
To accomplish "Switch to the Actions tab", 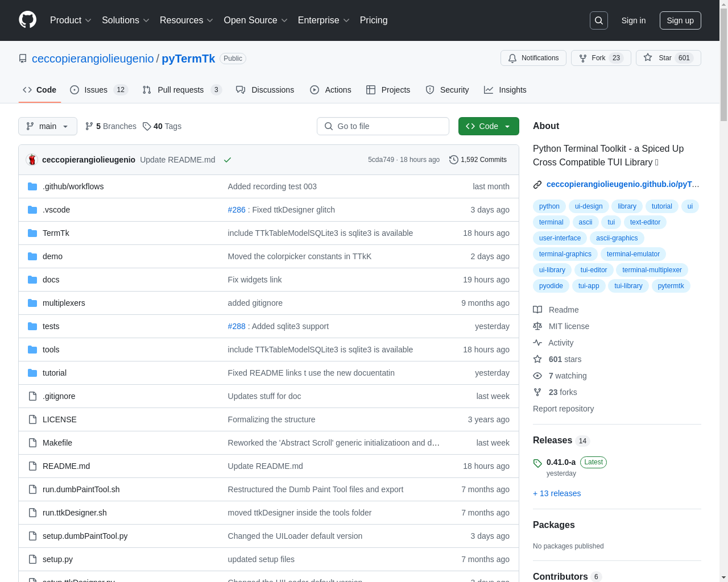I will [330, 90].
